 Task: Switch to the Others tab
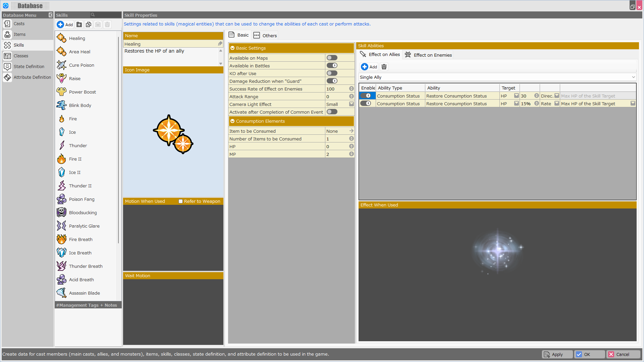(x=265, y=36)
